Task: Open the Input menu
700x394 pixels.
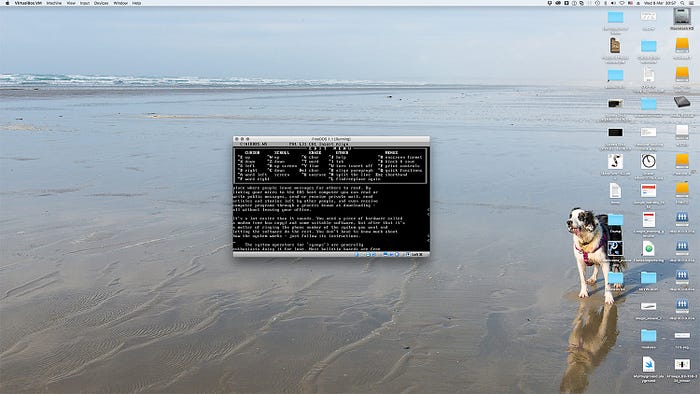Action: tap(84, 3)
